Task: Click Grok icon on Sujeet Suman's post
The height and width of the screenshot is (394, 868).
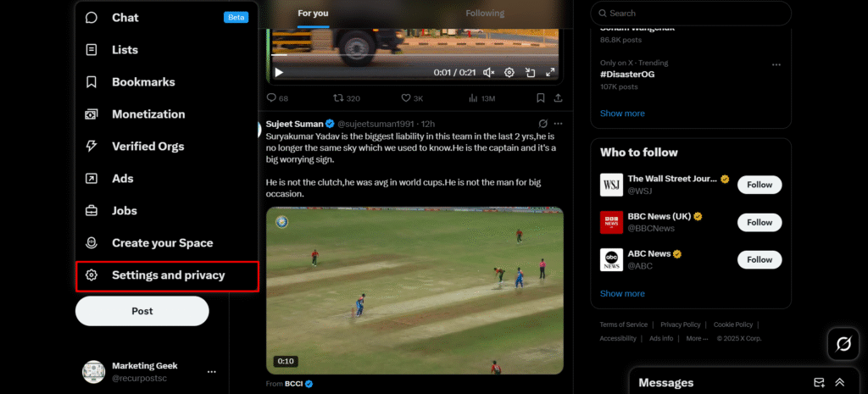Action: click(543, 124)
